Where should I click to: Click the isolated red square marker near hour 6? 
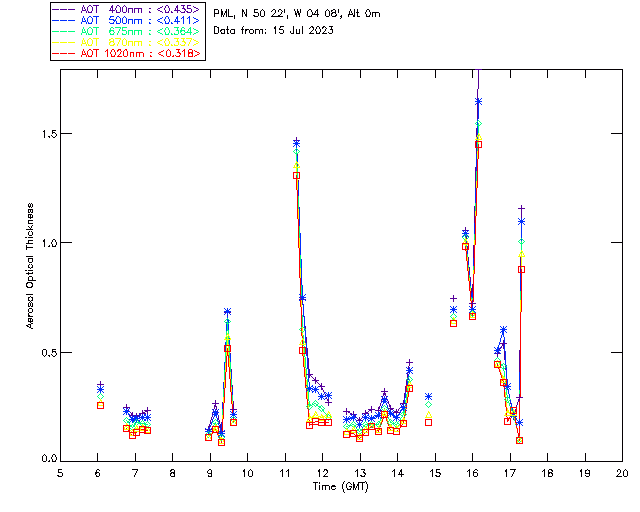(x=100, y=405)
